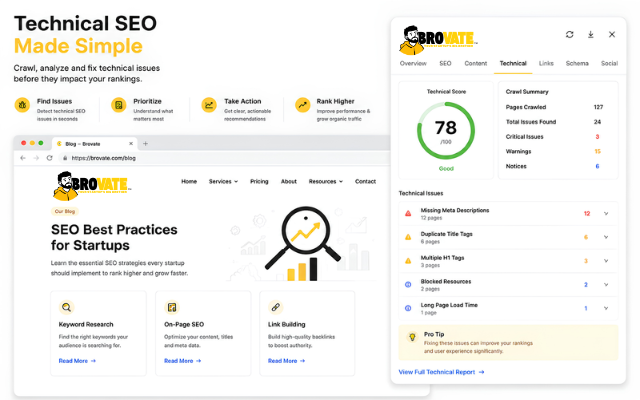This screenshot has height=400, width=640.
Task: Switch to the Overview tab
Action: coord(413,63)
